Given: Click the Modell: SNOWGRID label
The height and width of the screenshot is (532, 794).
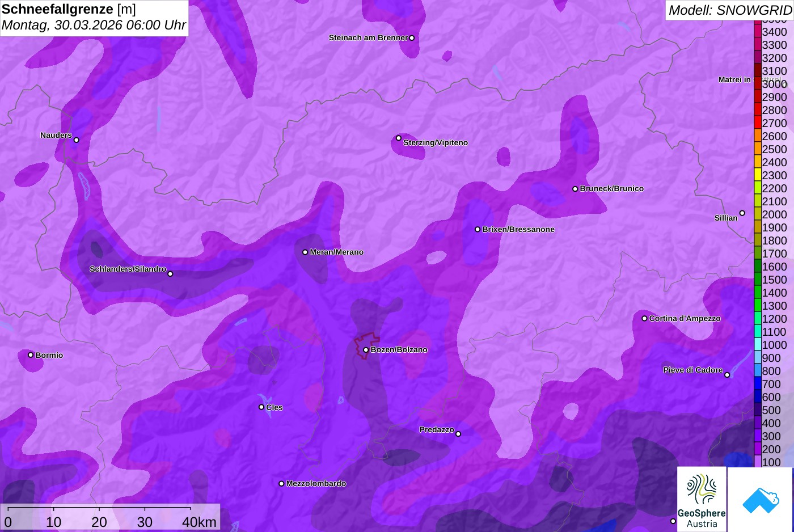Looking at the screenshot, I should coord(730,10).
